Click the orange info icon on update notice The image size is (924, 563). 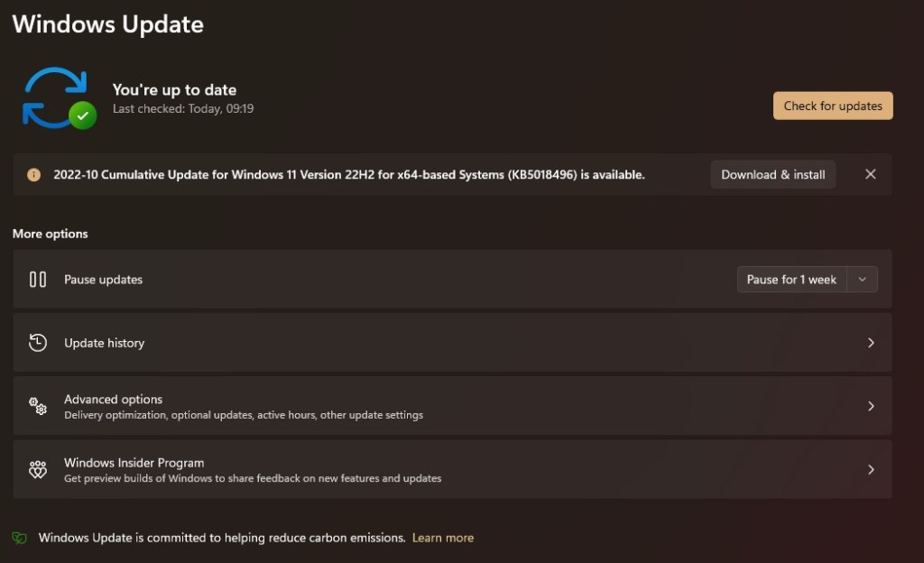pos(33,175)
